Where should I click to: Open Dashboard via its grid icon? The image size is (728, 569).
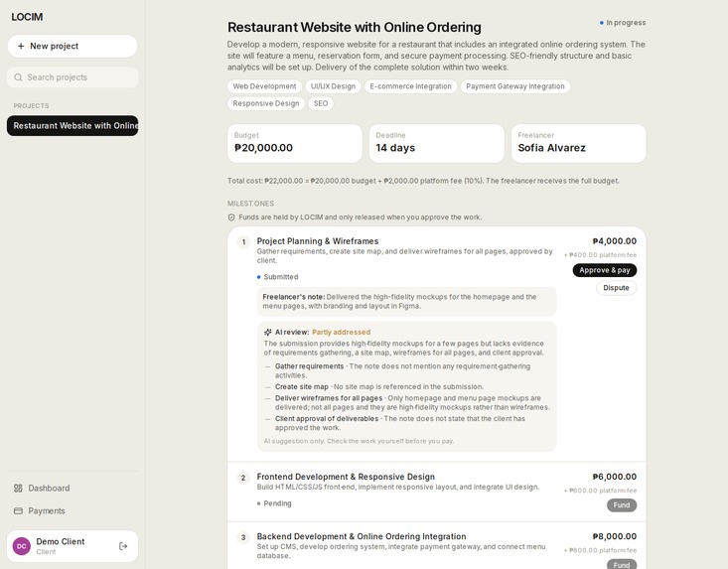[18, 489]
